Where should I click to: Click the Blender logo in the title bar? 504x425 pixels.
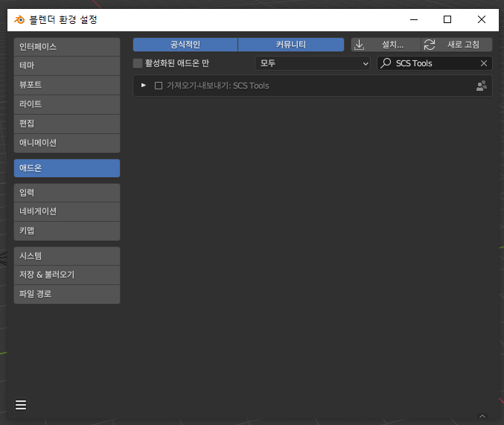(19, 20)
